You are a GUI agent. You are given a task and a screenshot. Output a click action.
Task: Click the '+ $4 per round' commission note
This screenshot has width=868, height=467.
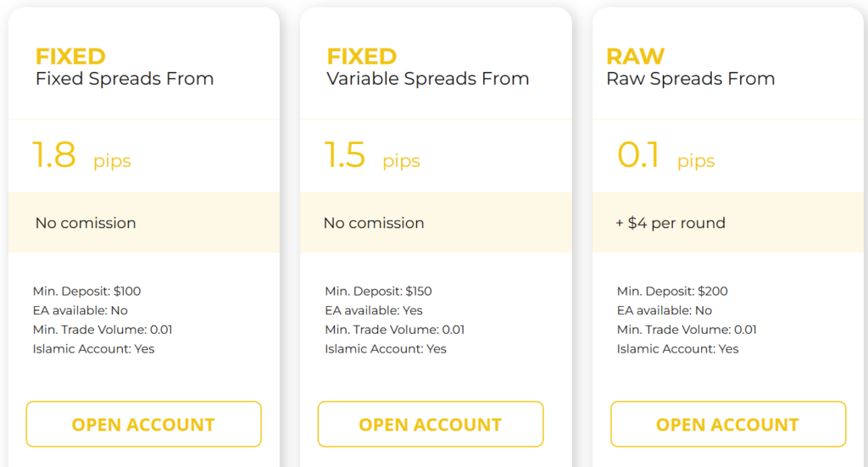(x=670, y=224)
